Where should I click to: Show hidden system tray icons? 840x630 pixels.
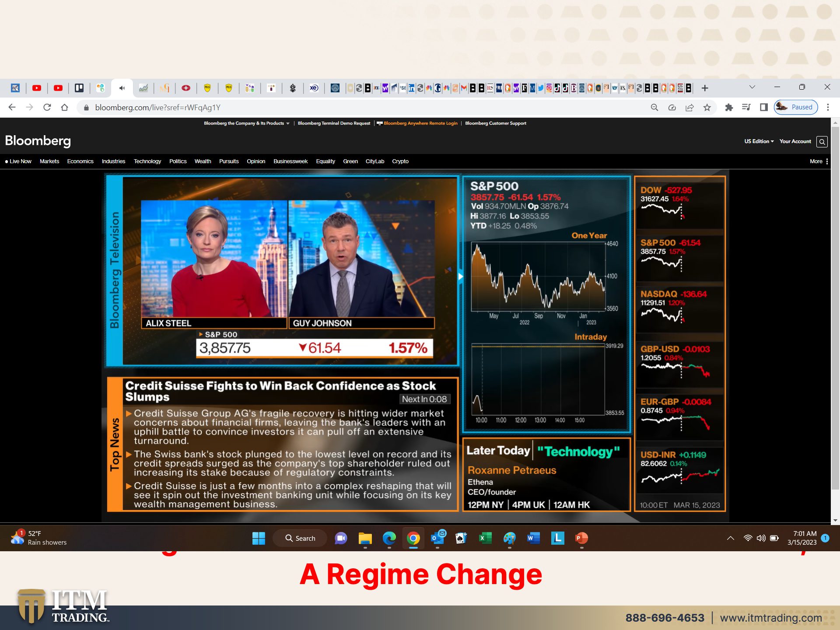tap(731, 538)
